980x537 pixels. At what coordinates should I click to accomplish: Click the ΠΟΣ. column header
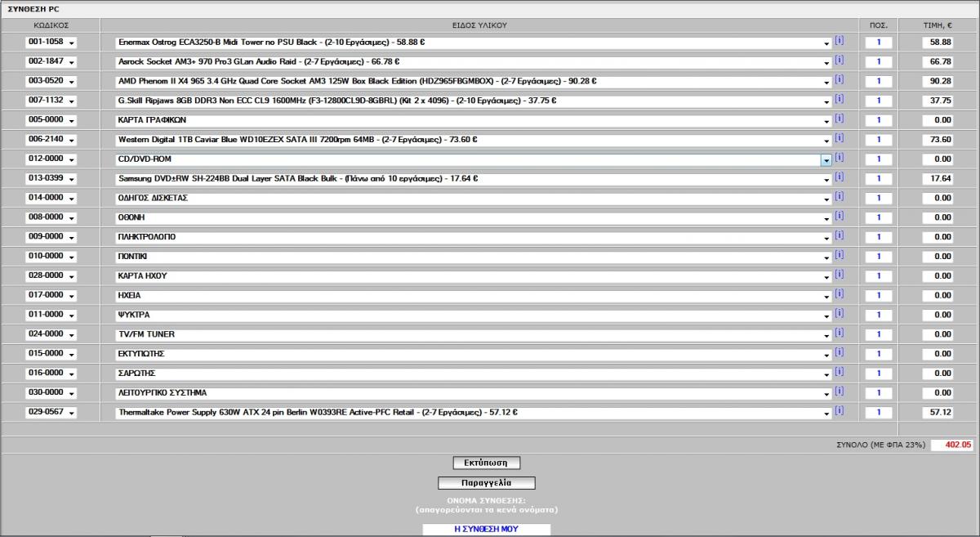click(x=879, y=25)
